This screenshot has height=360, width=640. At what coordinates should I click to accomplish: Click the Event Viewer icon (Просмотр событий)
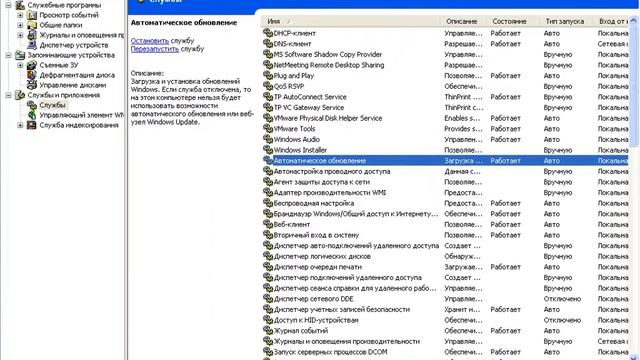point(32,15)
